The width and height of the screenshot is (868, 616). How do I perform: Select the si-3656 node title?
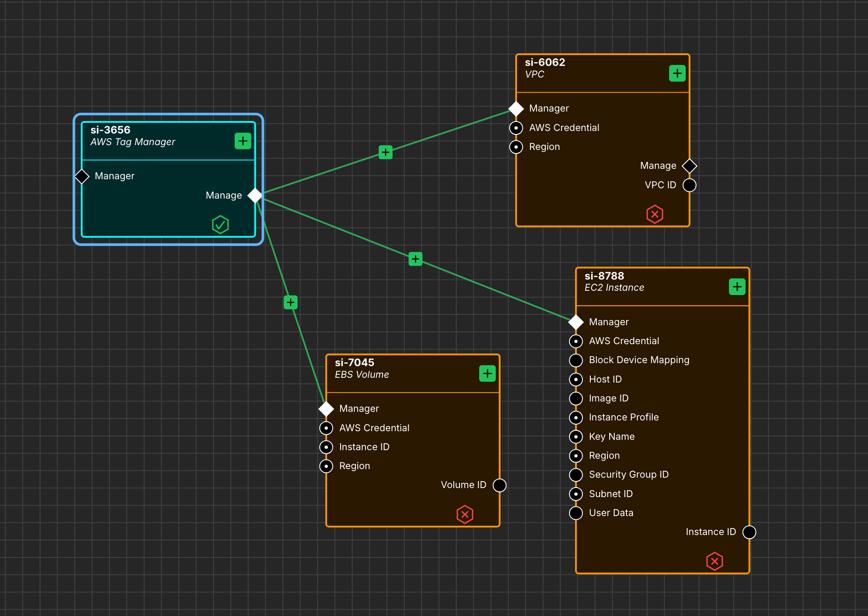pos(110,130)
